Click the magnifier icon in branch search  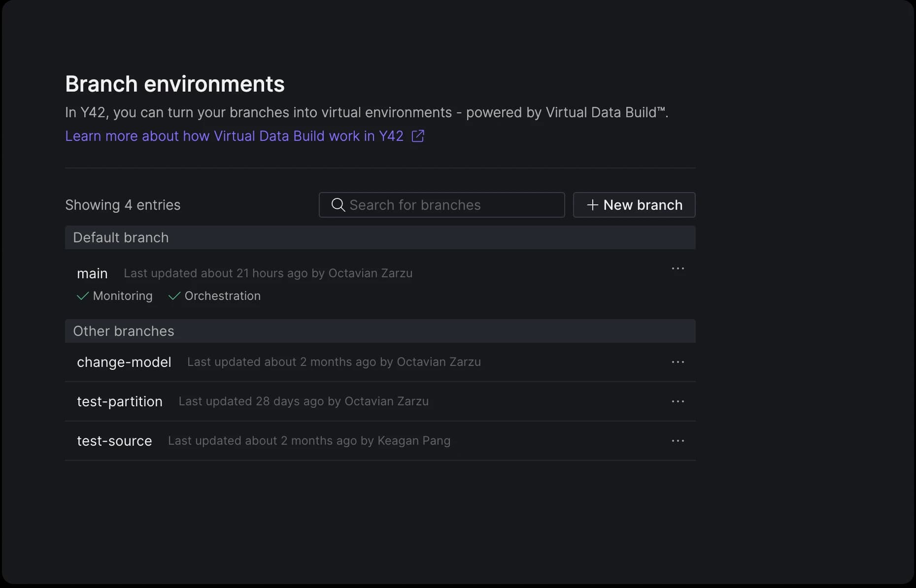click(x=338, y=205)
